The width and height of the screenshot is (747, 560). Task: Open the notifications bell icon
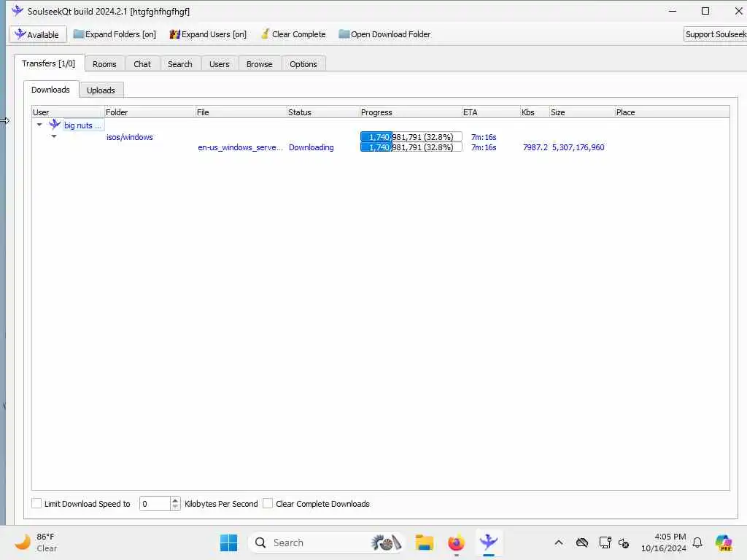pyautogui.click(x=697, y=542)
